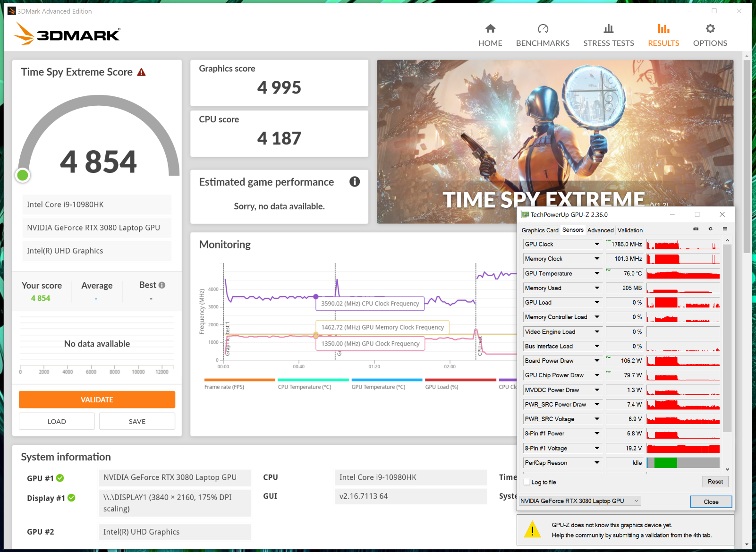
Task: Go to the HOME section
Action: [490, 35]
